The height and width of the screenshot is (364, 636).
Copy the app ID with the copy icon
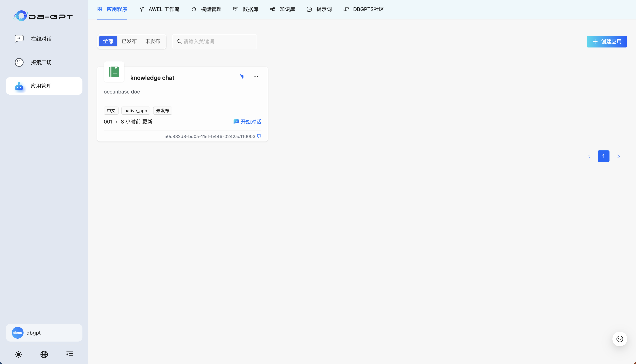coord(259,136)
